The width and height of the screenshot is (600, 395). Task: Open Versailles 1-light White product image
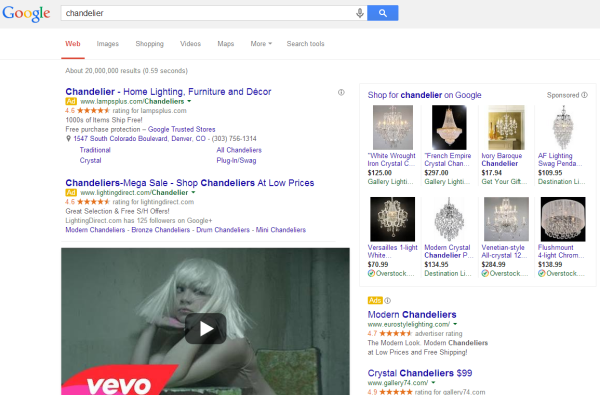pos(392,219)
